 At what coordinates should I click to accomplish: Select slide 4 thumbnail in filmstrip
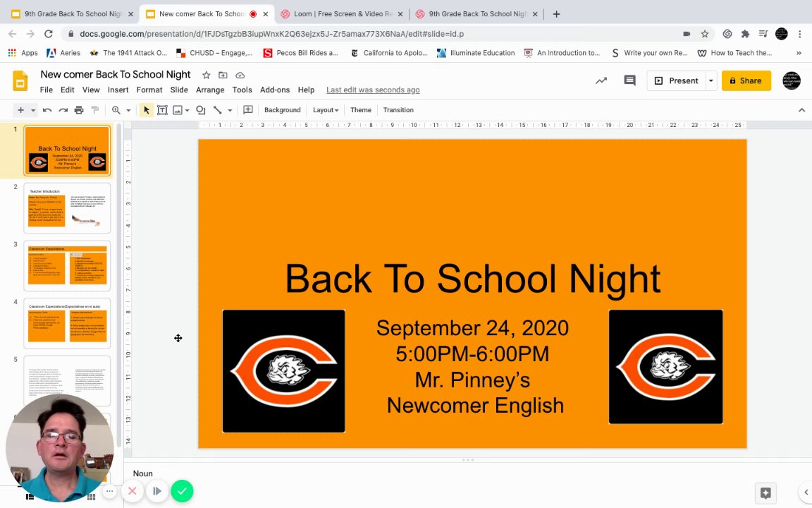pyautogui.click(x=68, y=323)
